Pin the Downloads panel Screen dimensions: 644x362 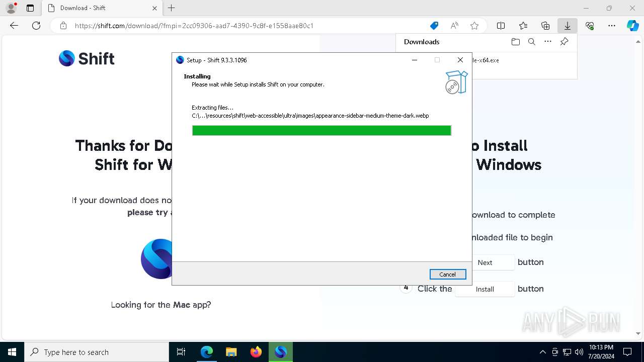pos(564,42)
